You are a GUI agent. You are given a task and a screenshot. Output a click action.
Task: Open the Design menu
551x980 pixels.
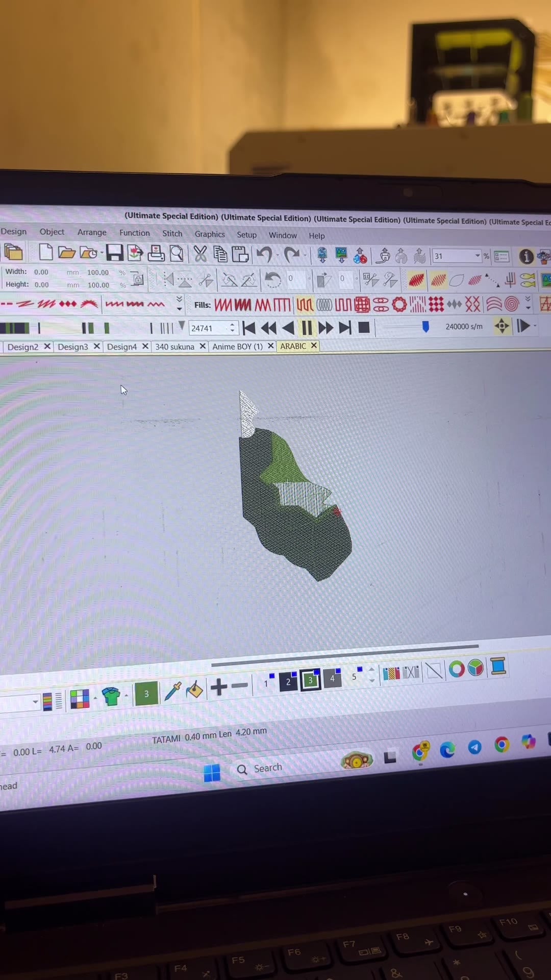(14, 231)
